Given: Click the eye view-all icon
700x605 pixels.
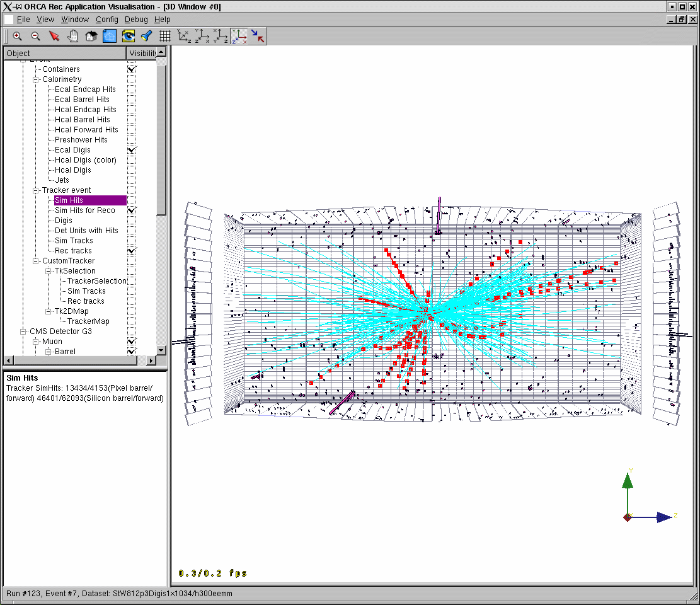Looking at the screenshot, I should pos(129,37).
